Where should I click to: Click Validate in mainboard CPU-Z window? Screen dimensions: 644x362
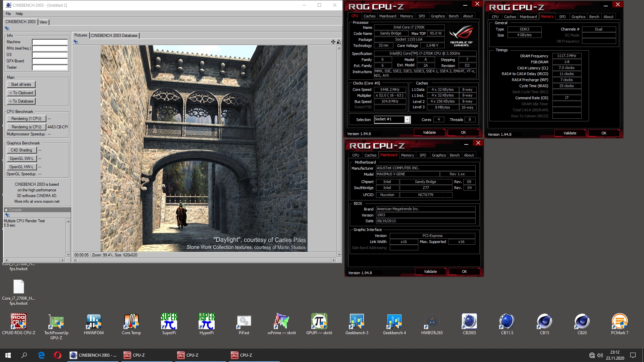(430, 271)
